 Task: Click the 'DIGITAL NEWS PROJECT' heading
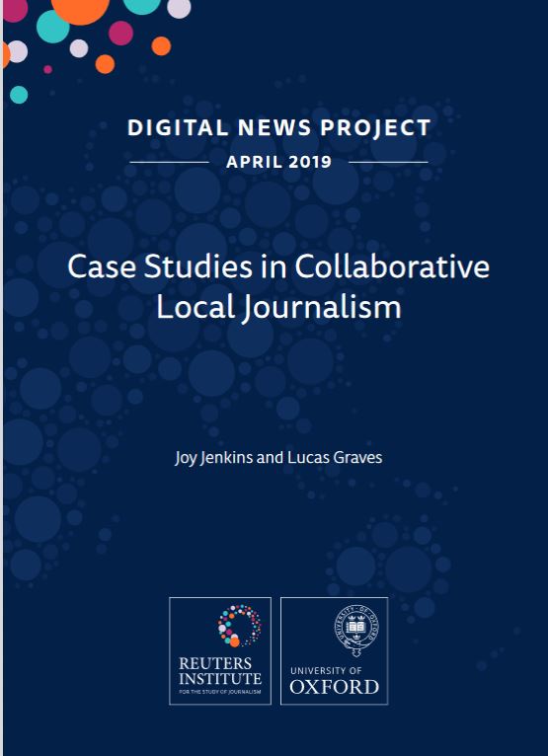(x=278, y=127)
